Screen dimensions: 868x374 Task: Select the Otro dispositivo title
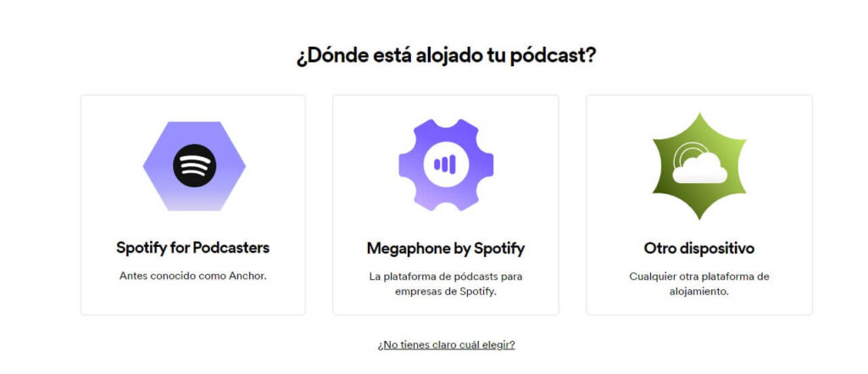pyautogui.click(x=699, y=248)
